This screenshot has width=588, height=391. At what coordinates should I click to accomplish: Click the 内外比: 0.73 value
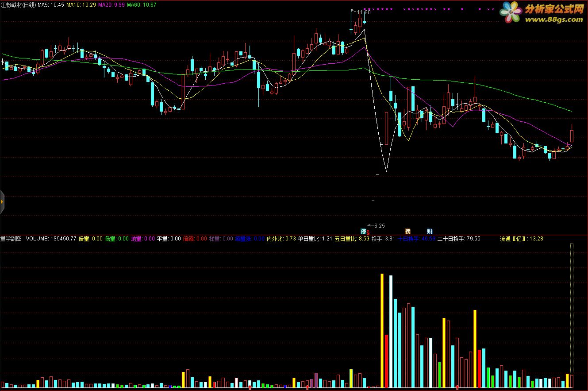pyautogui.click(x=281, y=239)
